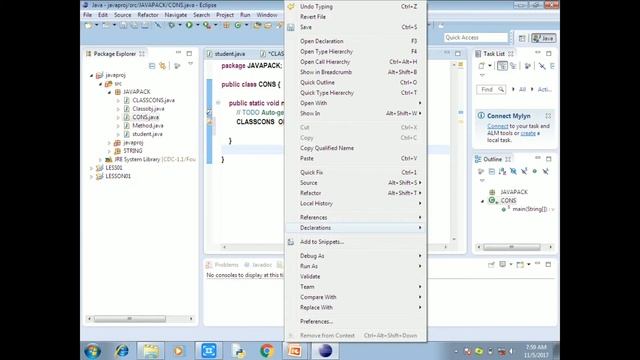
Task: Click the New wizard toolbar icon
Action: tap(89, 25)
